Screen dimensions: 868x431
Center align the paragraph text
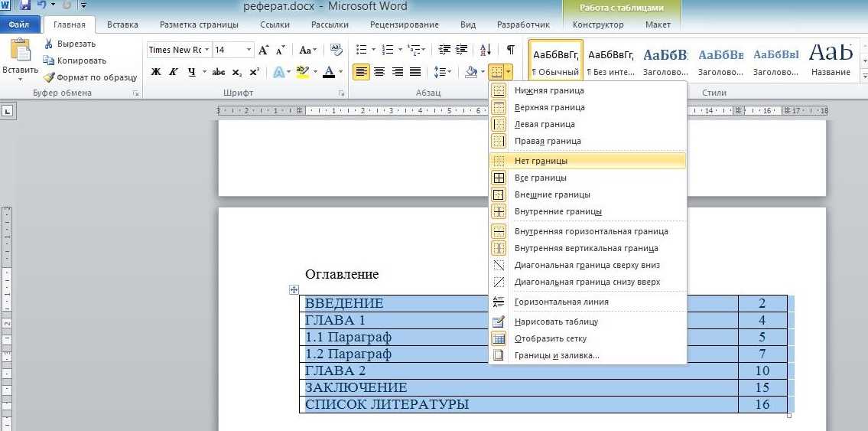(x=379, y=72)
